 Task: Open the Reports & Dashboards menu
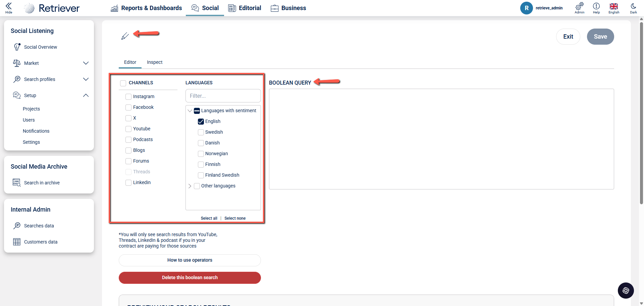[x=146, y=8]
